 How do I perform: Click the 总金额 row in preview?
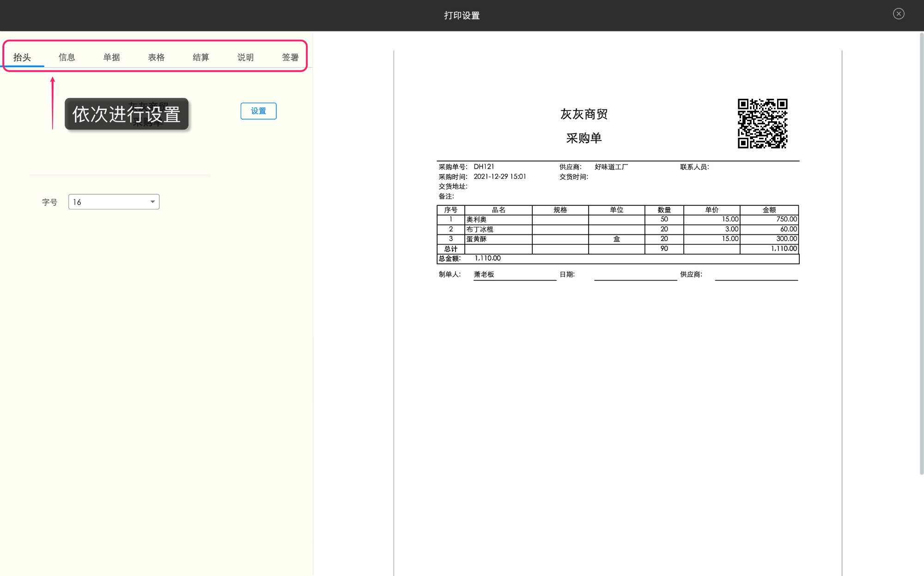pyautogui.click(x=617, y=259)
